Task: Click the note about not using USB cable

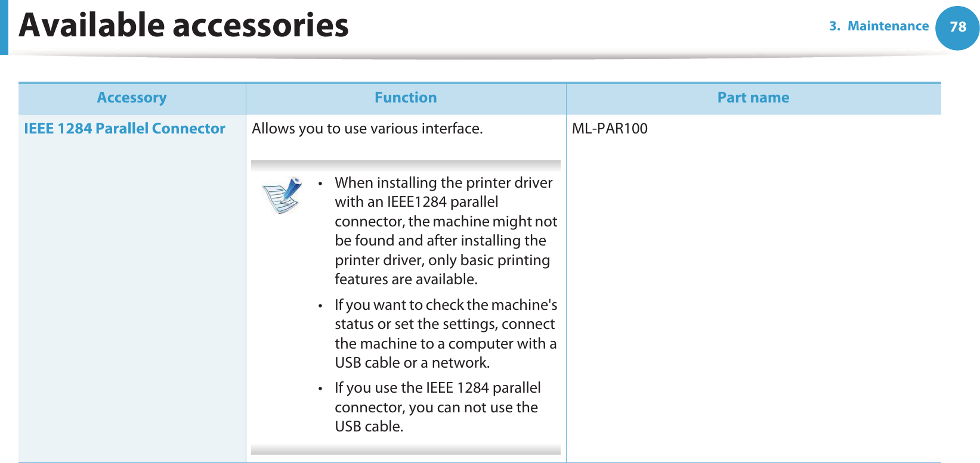Action: tap(437, 407)
